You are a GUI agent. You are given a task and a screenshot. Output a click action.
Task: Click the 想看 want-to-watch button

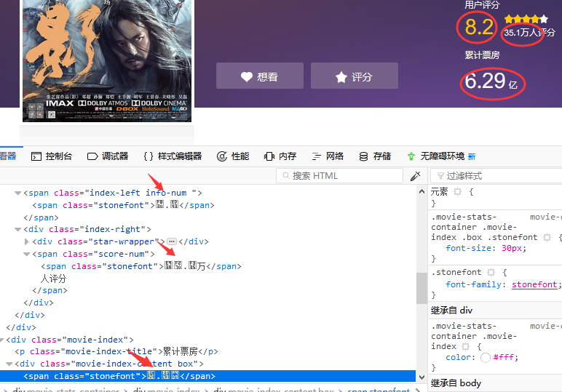click(260, 76)
